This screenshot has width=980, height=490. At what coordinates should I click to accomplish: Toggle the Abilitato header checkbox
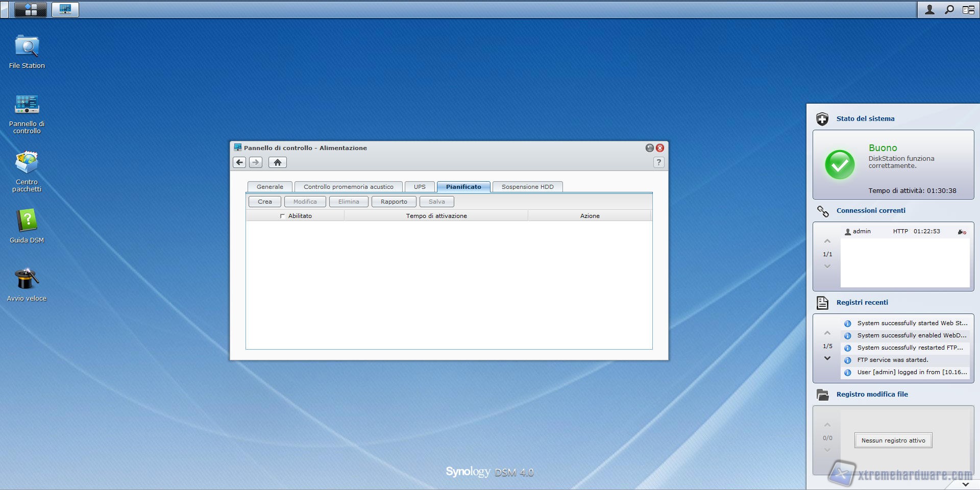pos(282,216)
